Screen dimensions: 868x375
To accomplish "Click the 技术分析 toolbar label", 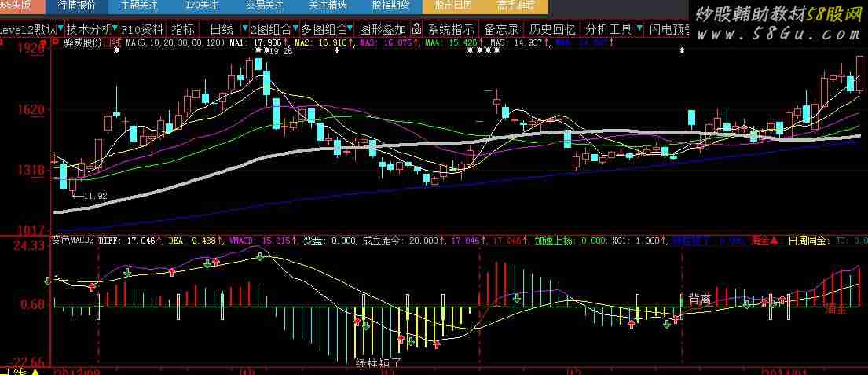I will (x=89, y=29).
